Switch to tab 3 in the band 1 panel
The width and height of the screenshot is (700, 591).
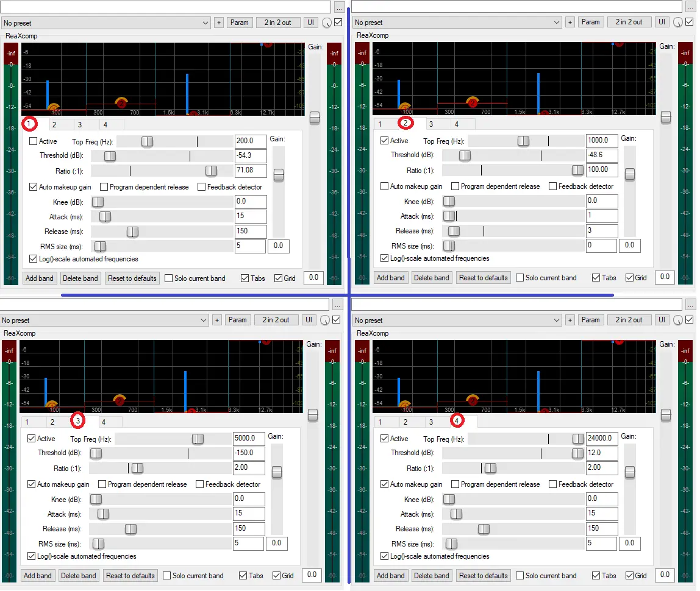point(79,125)
